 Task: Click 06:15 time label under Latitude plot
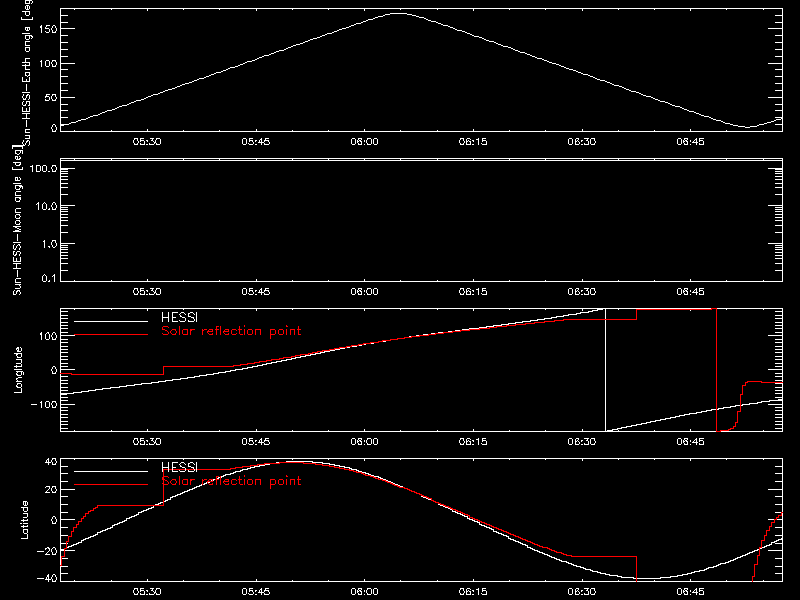tap(473, 592)
